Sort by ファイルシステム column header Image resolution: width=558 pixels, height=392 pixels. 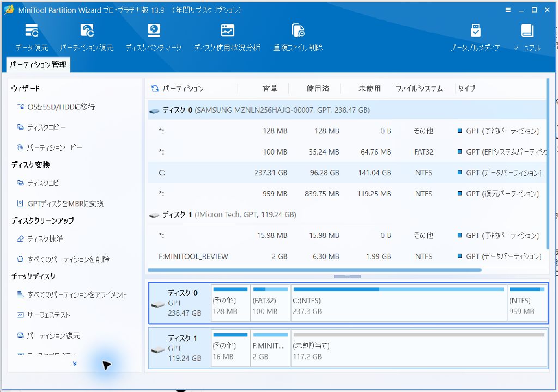(x=419, y=89)
